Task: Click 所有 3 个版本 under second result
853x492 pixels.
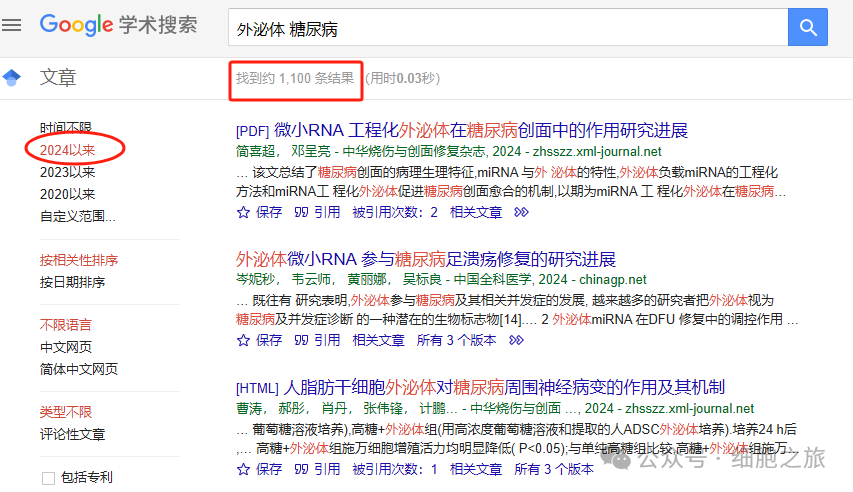Action: (x=456, y=340)
